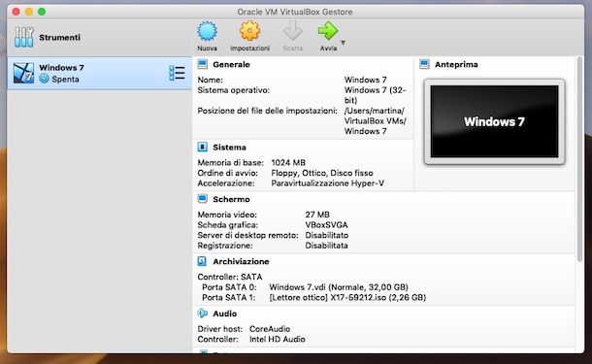592x364 pixels.
Task: Click the Windows 7 VM logo icon
Action: 24,73
